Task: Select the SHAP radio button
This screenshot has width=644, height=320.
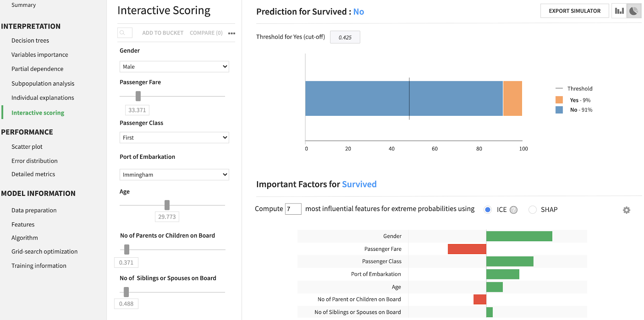Action: click(x=533, y=209)
